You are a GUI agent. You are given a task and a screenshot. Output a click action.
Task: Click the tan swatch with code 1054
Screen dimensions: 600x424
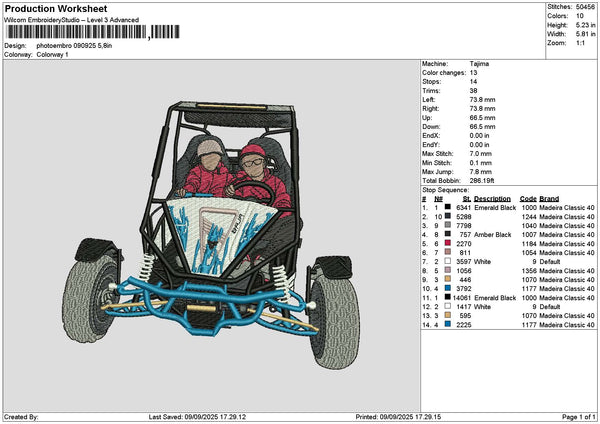click(447, 252)
